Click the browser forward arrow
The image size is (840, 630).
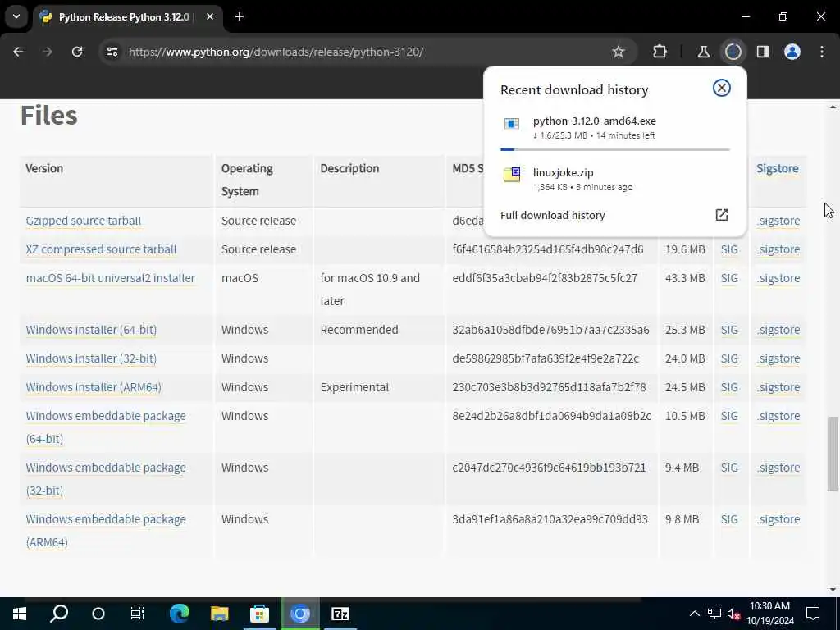click(x=48, y=52)
